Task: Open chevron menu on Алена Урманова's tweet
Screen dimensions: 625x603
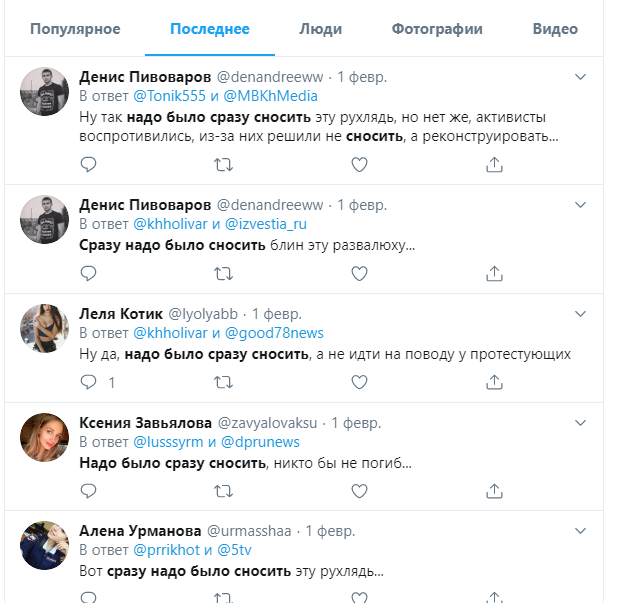Action: click(581, 531)
